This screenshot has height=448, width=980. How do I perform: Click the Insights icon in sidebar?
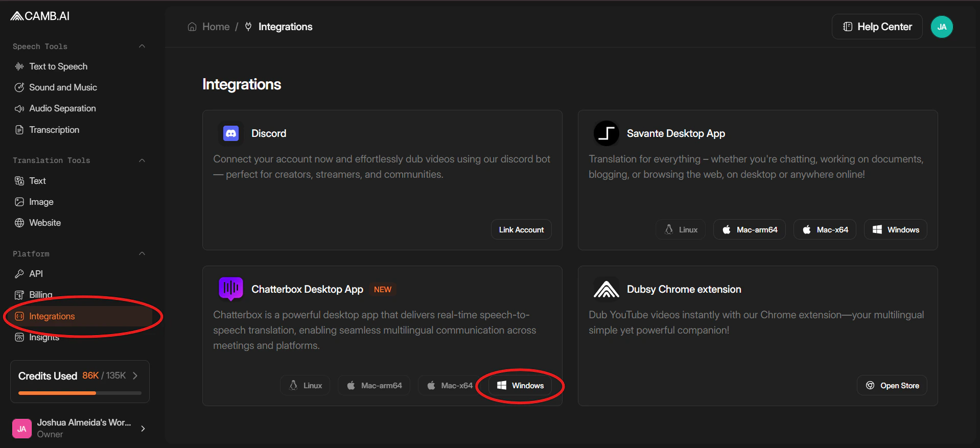(19, 337)
